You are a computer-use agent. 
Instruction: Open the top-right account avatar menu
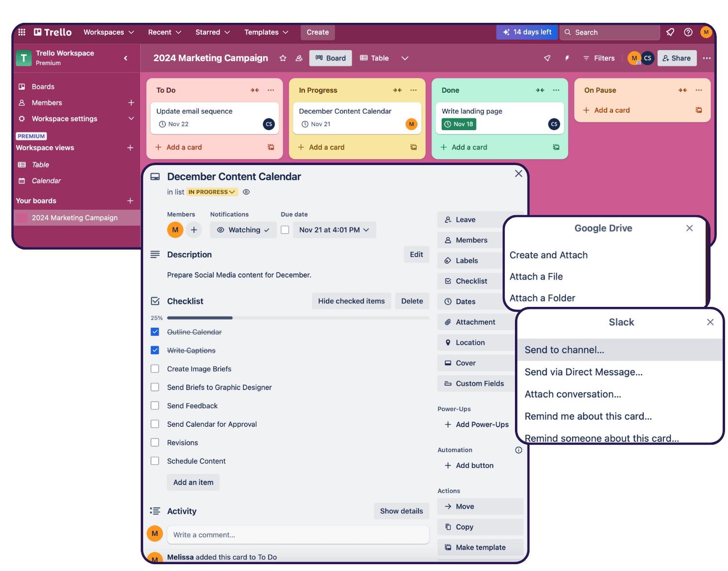point(706,32)
